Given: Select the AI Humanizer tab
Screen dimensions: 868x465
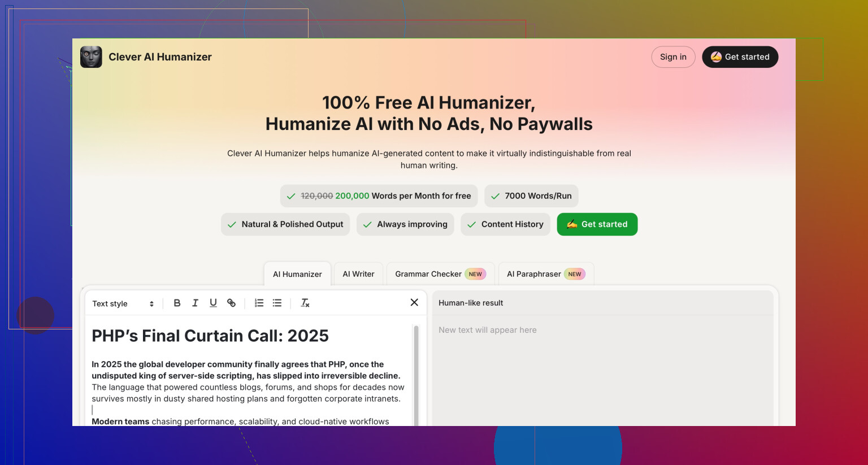Looking at the screenshot, I should tap(297, 274).
